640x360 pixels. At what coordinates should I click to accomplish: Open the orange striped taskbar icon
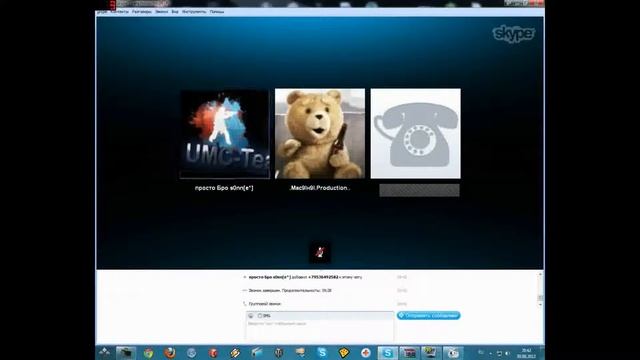click(x=235, y=352)
